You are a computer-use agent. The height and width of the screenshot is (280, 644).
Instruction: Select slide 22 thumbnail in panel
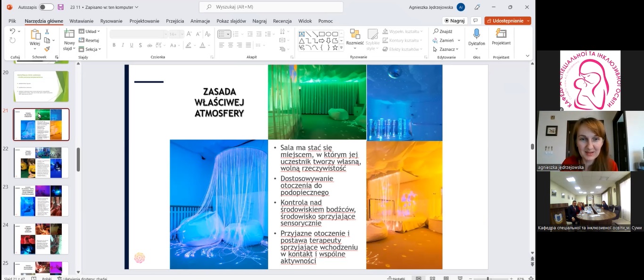(41, 163)
